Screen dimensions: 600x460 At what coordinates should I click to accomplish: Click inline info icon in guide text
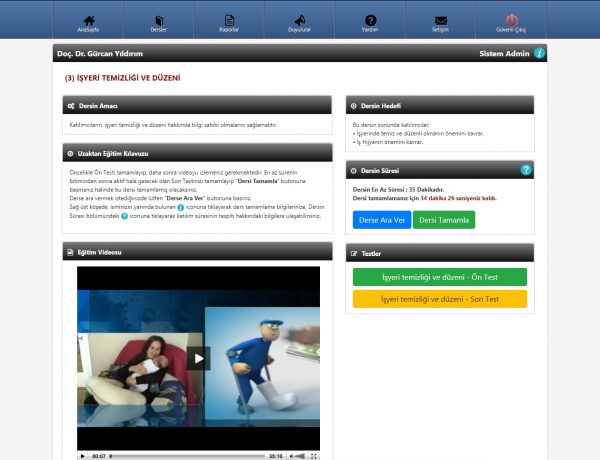pos(181,207)
